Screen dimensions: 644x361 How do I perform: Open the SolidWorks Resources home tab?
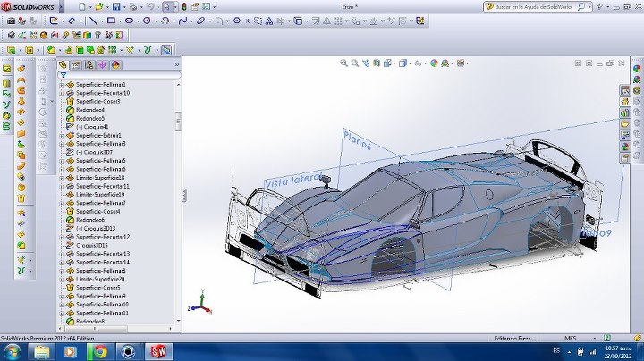click(x=624, y=102)
